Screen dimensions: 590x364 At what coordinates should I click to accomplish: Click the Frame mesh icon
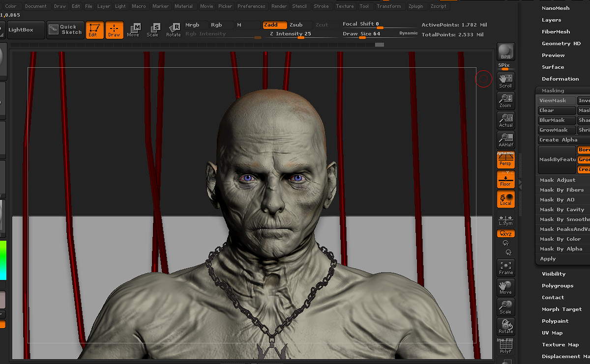tap(505, 268)
